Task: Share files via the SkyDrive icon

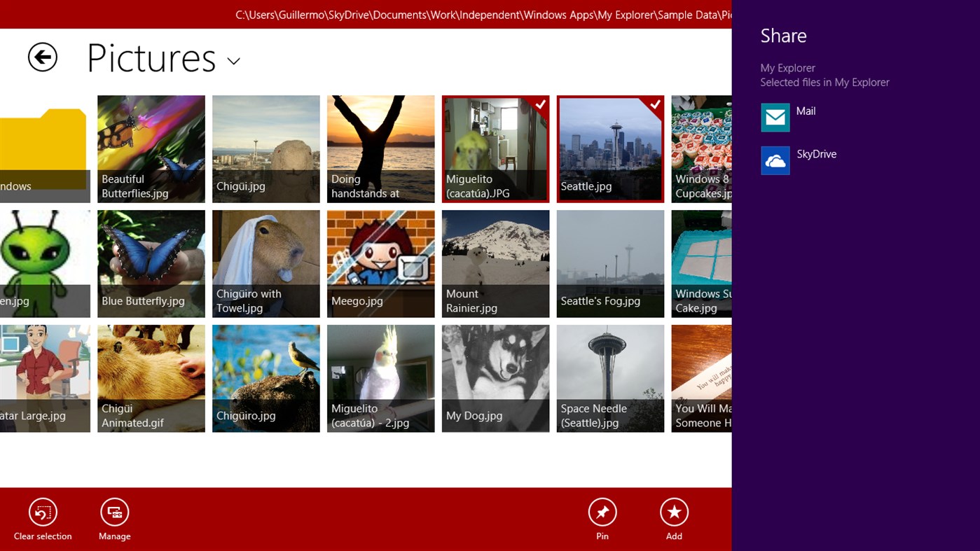Action: point(775,160)
